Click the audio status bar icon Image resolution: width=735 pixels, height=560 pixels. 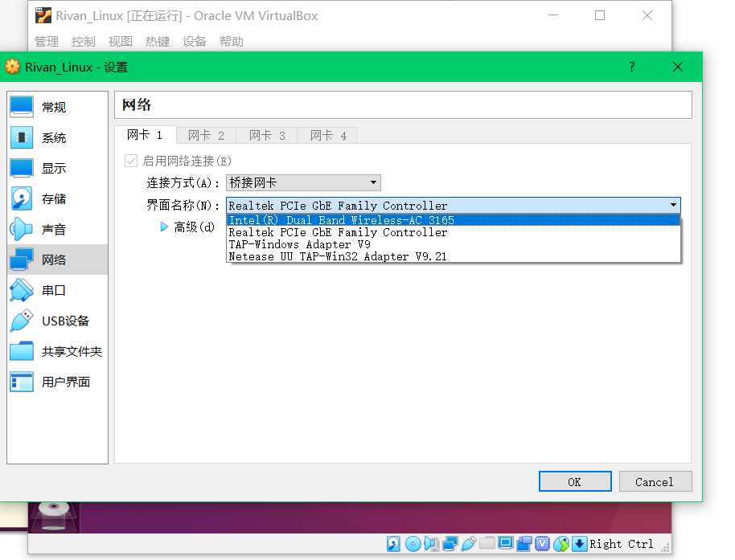pyautogui.click(x=431, y=544)
